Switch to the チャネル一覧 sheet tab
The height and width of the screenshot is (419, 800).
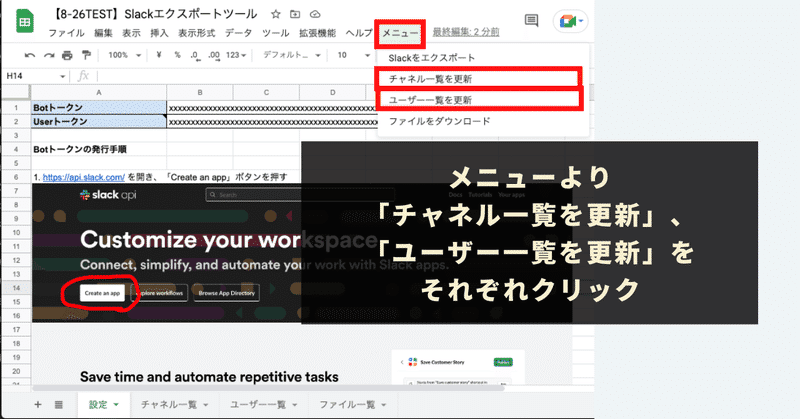pos(168,405)
